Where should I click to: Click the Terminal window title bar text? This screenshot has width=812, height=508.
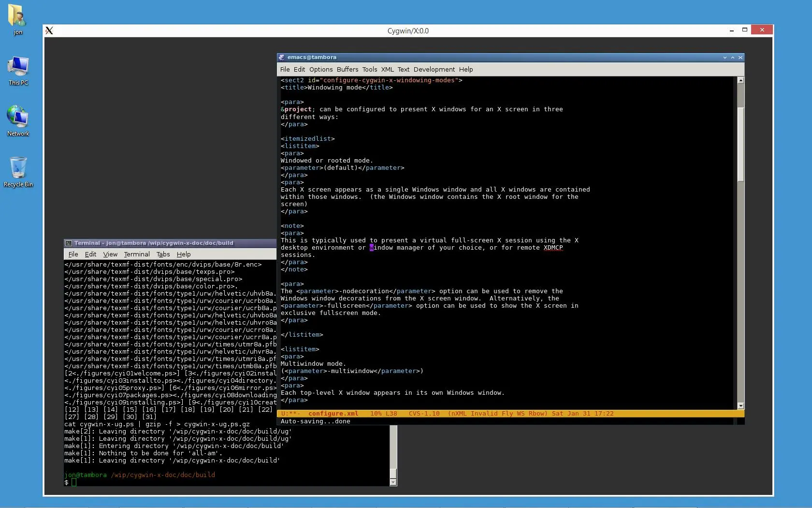[x=154, y=243]
